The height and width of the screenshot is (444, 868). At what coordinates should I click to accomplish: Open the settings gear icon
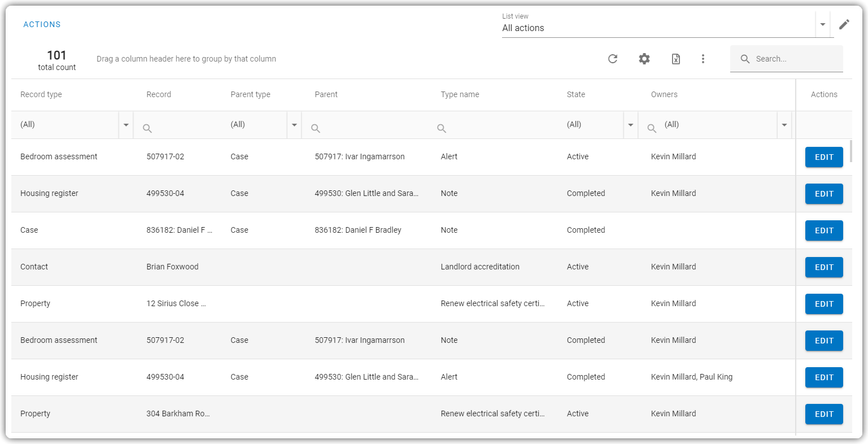[644, 59]
